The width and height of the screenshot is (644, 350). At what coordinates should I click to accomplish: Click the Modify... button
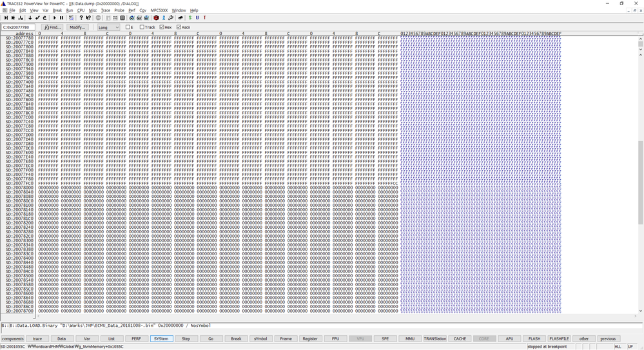[77, 27]
